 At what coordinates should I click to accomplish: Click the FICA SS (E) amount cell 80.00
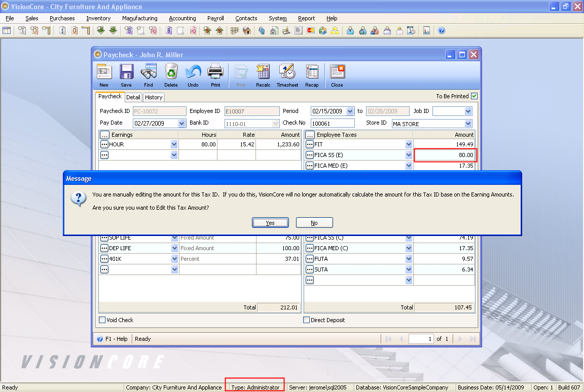click(x=445, y=155)
